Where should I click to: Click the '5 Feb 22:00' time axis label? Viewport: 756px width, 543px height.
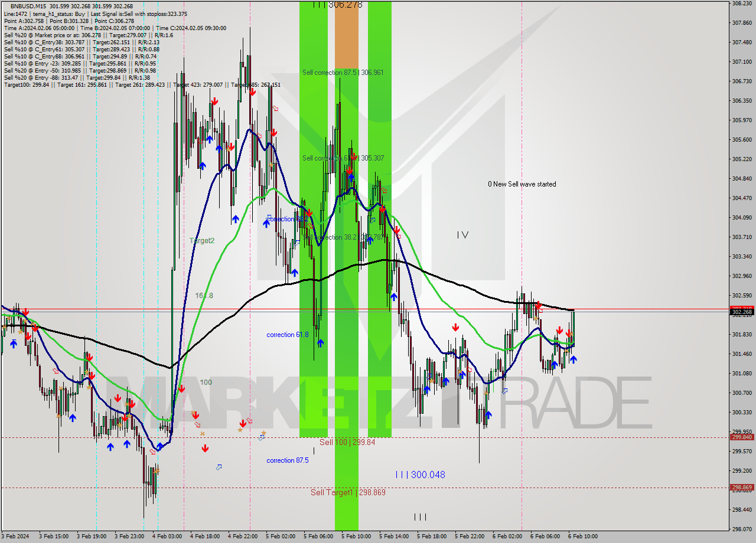coord(470,537)
